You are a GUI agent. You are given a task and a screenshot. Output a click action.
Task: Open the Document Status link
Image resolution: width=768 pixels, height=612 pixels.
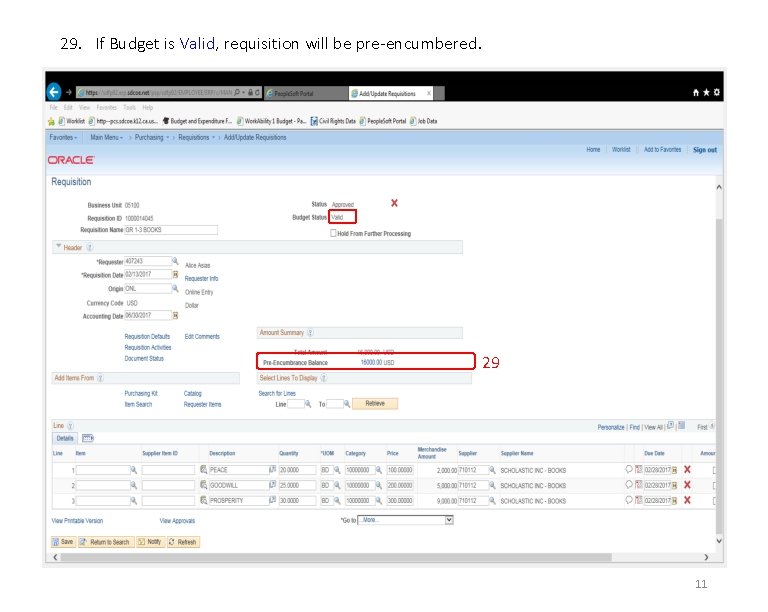click(144, 359)
